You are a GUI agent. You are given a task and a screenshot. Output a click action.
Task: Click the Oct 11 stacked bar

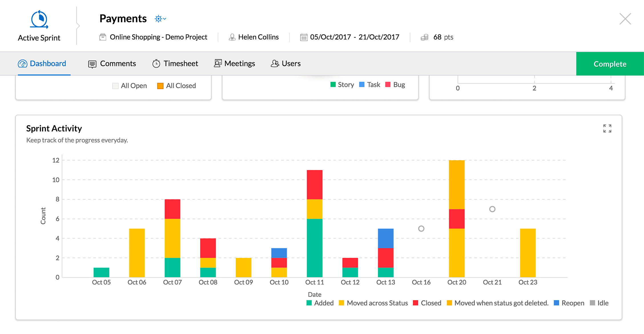[x=315, y=223]
